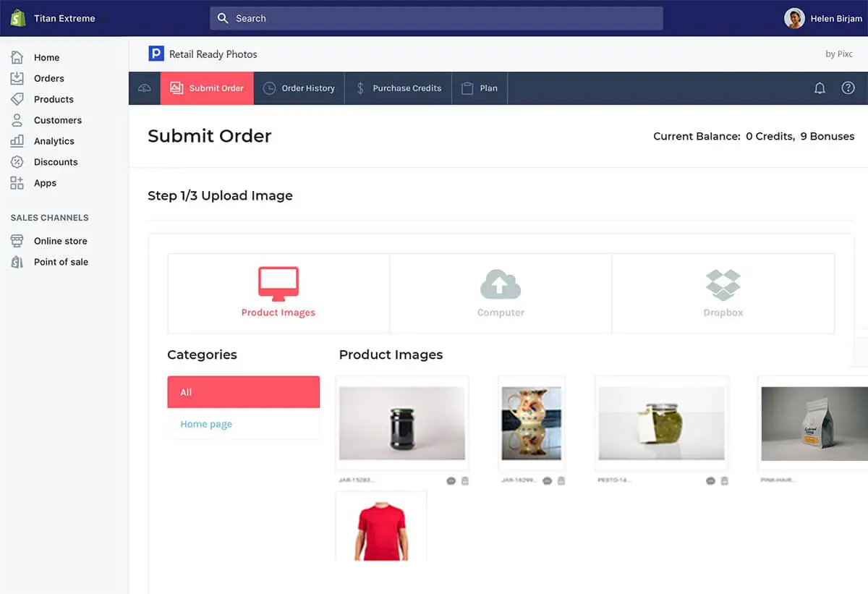
Task: Open the help question mark icon
Action: click(848, 88)
